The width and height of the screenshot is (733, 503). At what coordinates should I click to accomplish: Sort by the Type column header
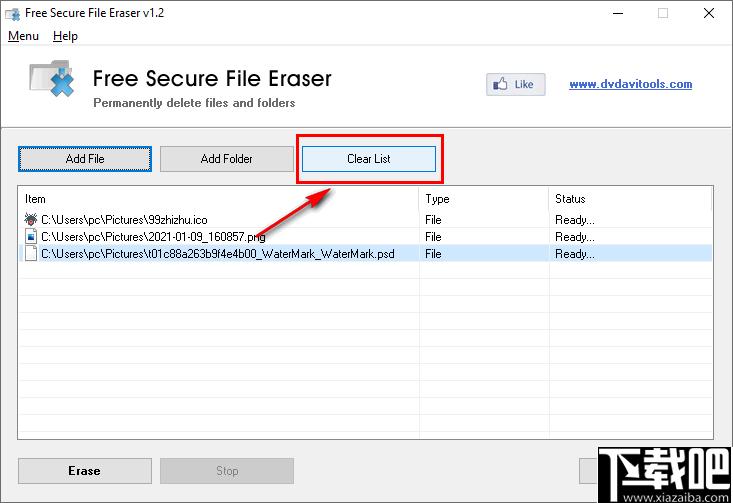484,199
